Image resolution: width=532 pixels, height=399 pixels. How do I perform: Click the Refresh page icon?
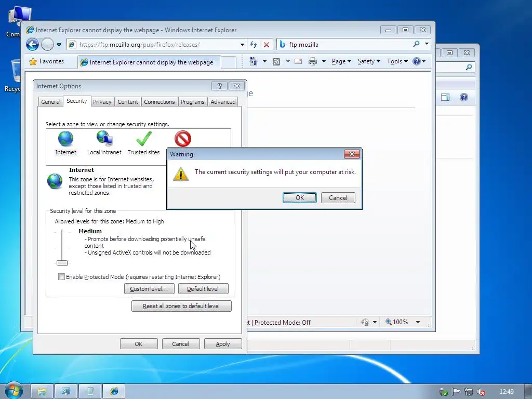pos(254,45)
